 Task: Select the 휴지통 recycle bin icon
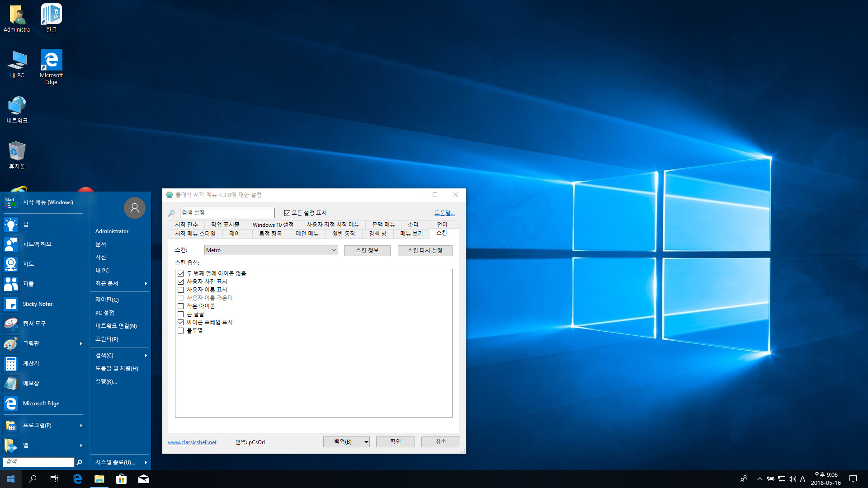(x=17, y=155)
